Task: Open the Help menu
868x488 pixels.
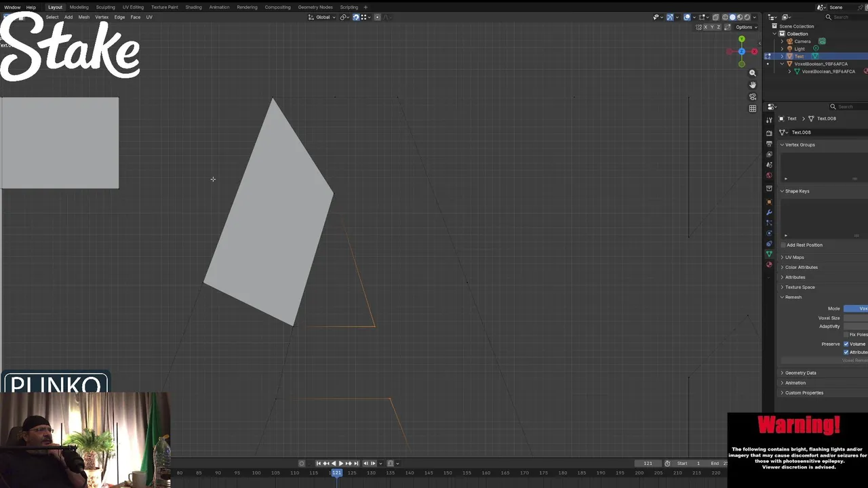Action: pyautogui.click(x=31, y=7)
